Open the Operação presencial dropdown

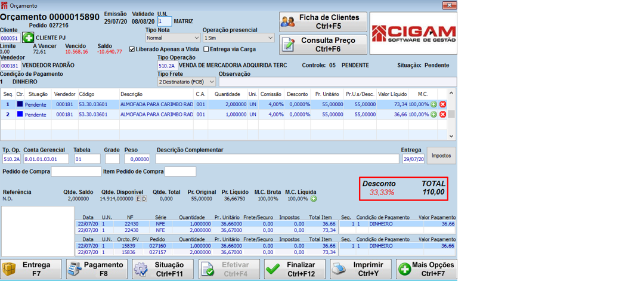[238, 38]
